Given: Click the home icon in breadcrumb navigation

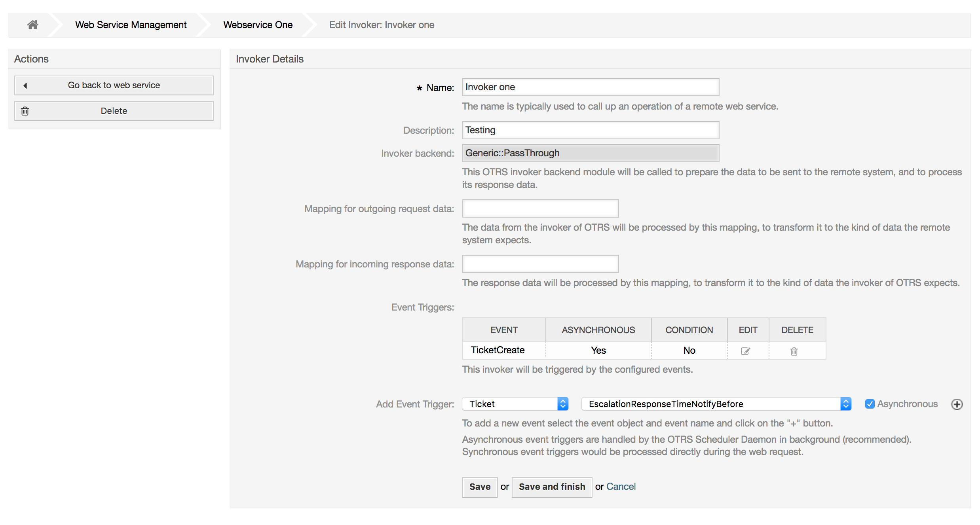Looking at the screenshot, I should pyautogui.click(x=32, y=25).
